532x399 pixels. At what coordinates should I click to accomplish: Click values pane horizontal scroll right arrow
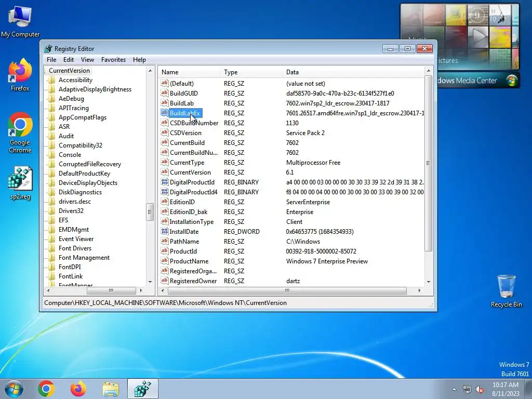[419, 290]
